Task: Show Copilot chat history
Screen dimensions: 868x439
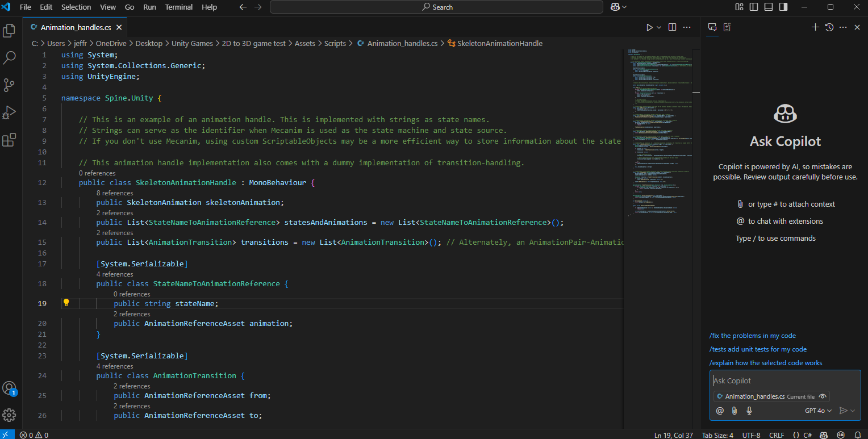Action: pos(829,27)
